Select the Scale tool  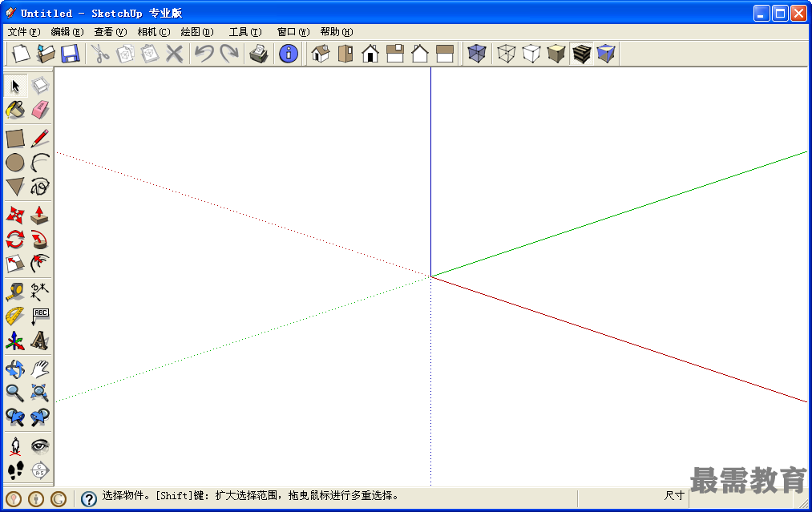tap(15, 264)
